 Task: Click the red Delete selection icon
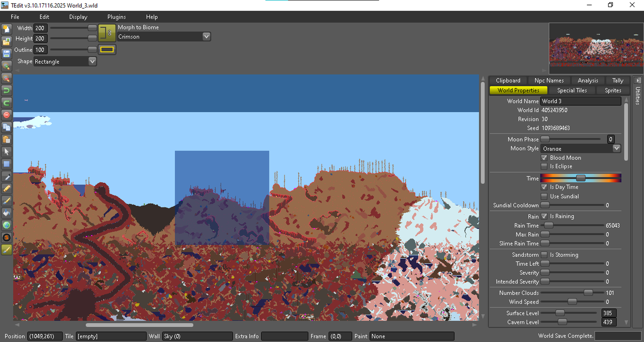(6, 115)
